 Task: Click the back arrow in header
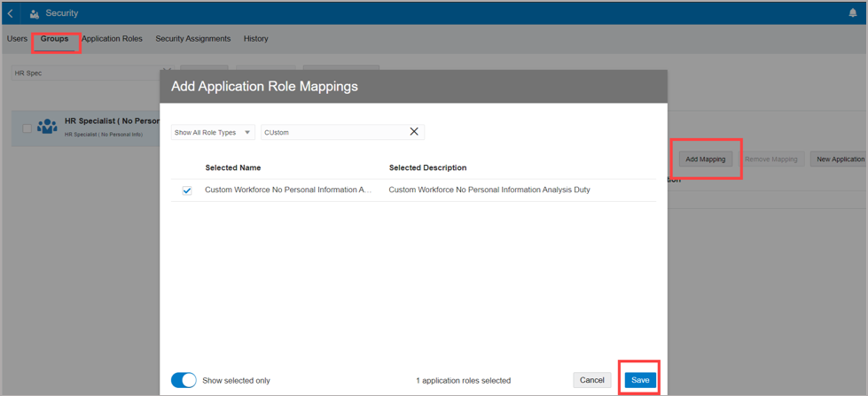11,13
